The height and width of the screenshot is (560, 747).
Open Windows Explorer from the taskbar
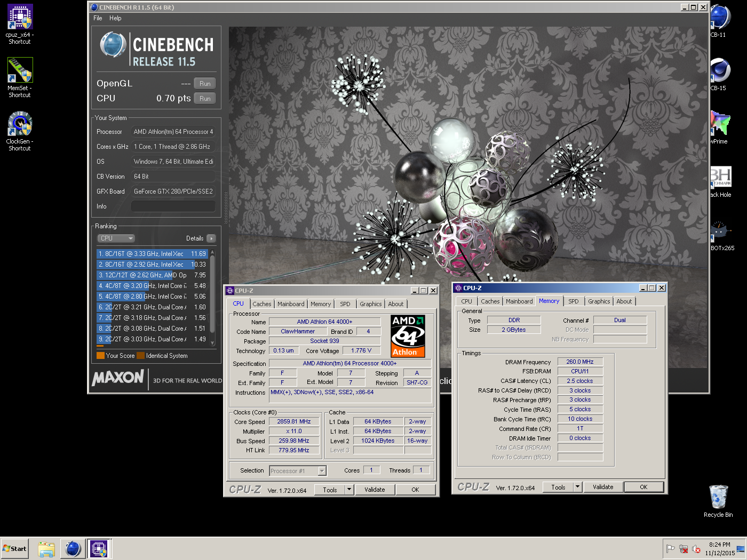point(46,548)
